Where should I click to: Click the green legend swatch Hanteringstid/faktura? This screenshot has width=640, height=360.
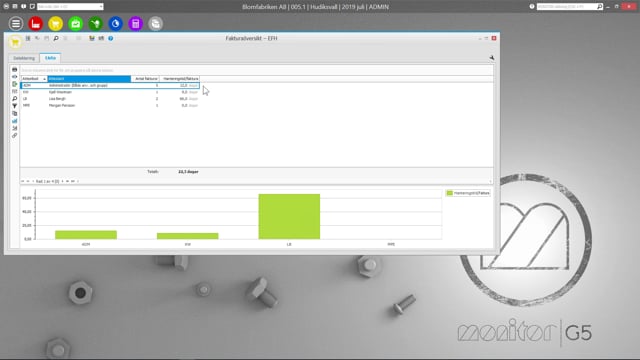(x=449, y=193)
